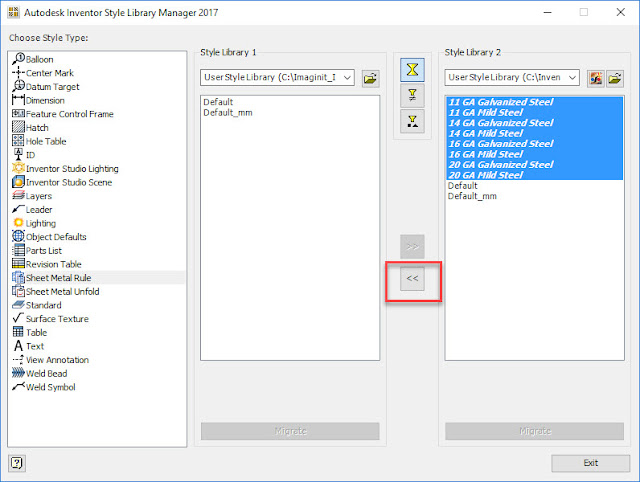Toggle the show unique styles filter

click(412, 121)
